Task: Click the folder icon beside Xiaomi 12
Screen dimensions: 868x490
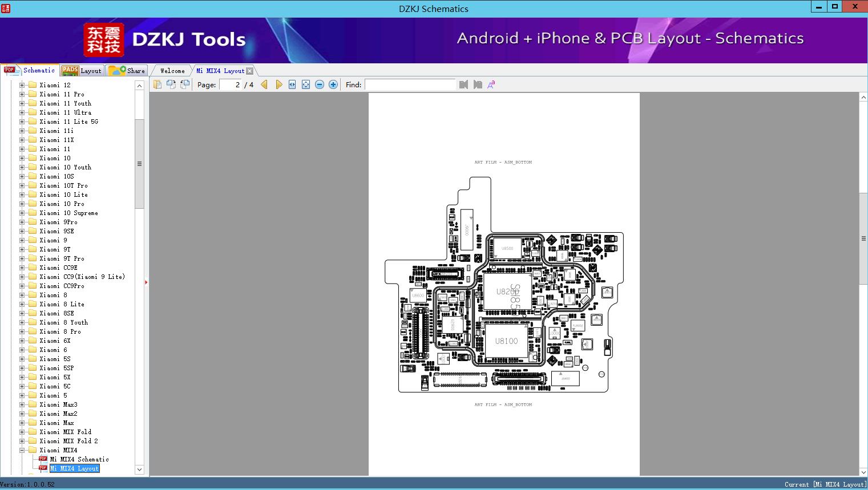Action: [x=33, y=85]
